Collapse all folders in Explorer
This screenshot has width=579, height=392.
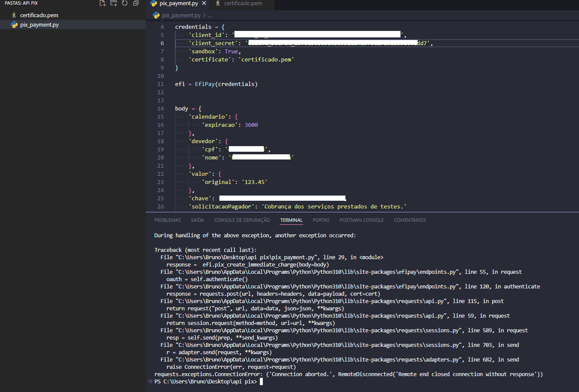[136, 3]
